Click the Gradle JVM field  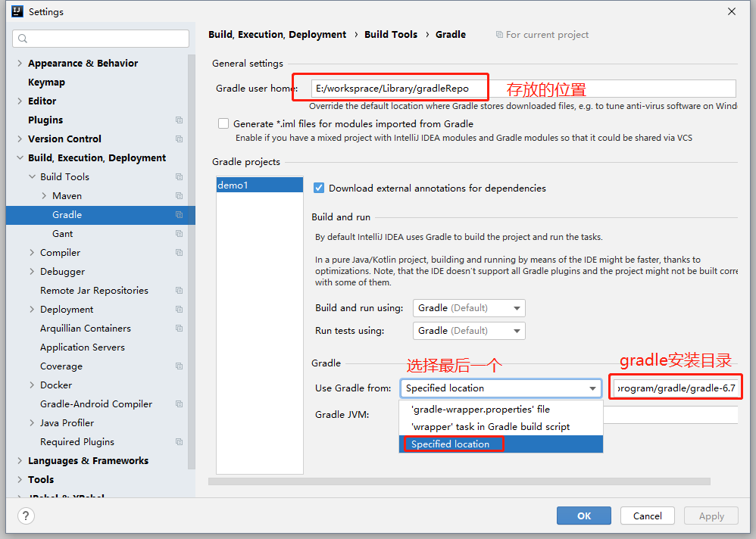(x=670, y=415)
